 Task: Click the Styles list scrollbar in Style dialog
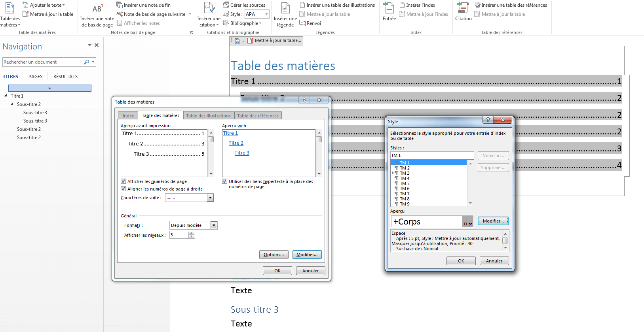point(470,183)
